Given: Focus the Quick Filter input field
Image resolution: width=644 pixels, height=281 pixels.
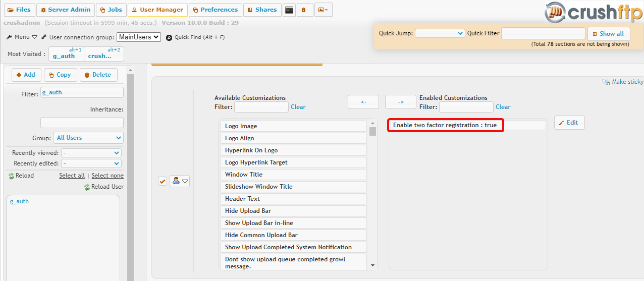Looking at the screenshot, I should point(543,33).
